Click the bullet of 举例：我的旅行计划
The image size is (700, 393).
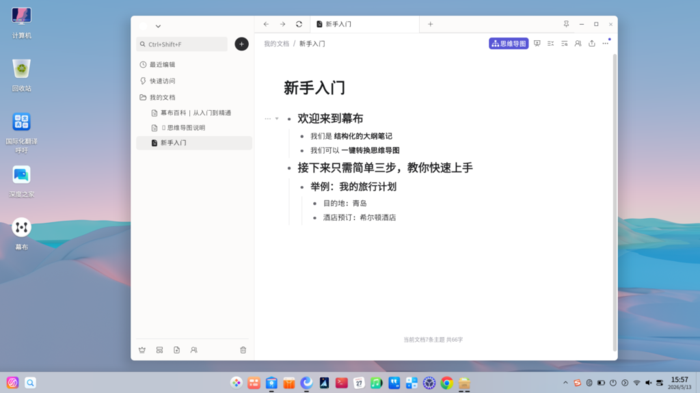302,187
